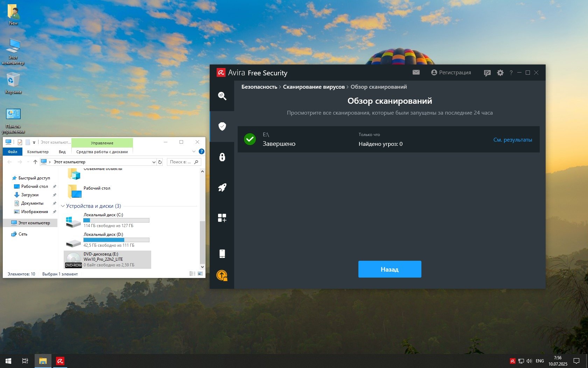Collapse the Устройства и диски group
The width and height of the screenshot is (588, 368).
63,206
